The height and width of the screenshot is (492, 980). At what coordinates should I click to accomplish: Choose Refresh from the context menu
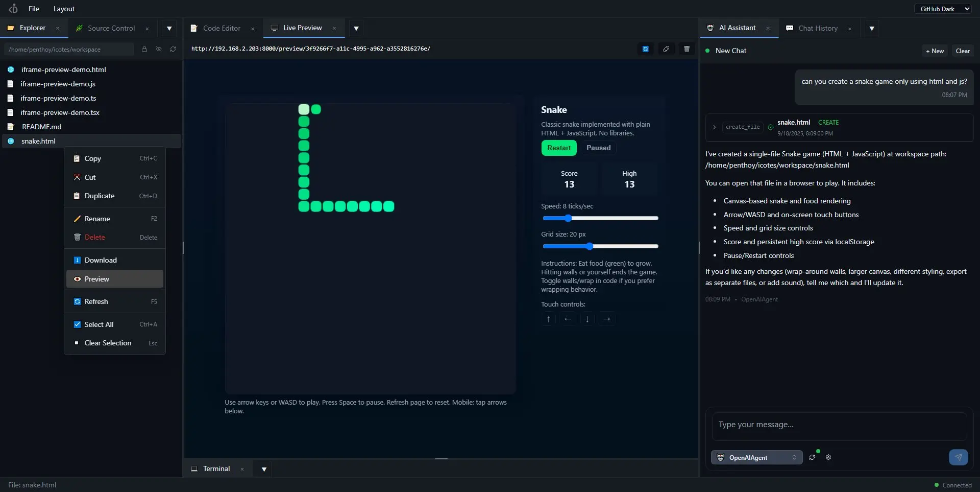[x=115, y=301]
